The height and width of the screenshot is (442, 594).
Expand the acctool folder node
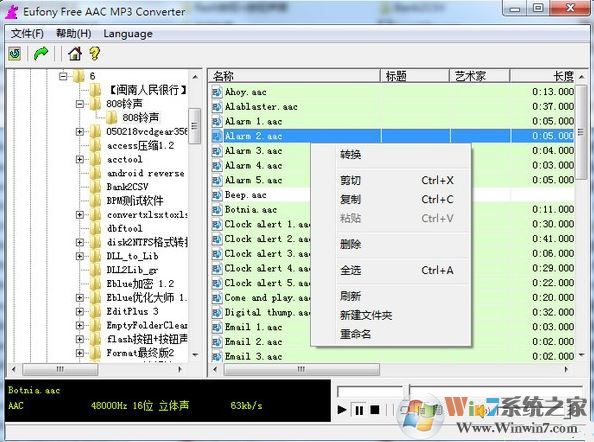tap(80, 159)
